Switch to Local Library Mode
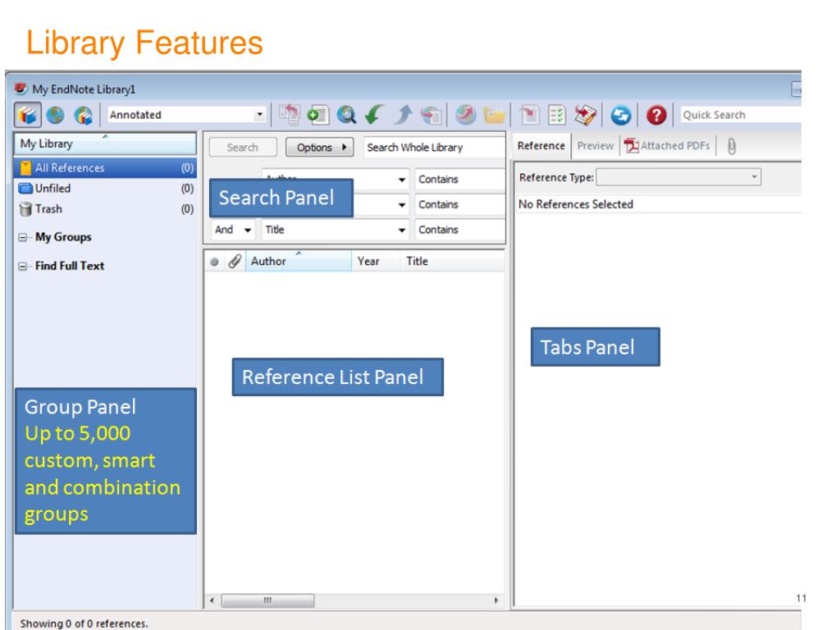 [28, 115]
